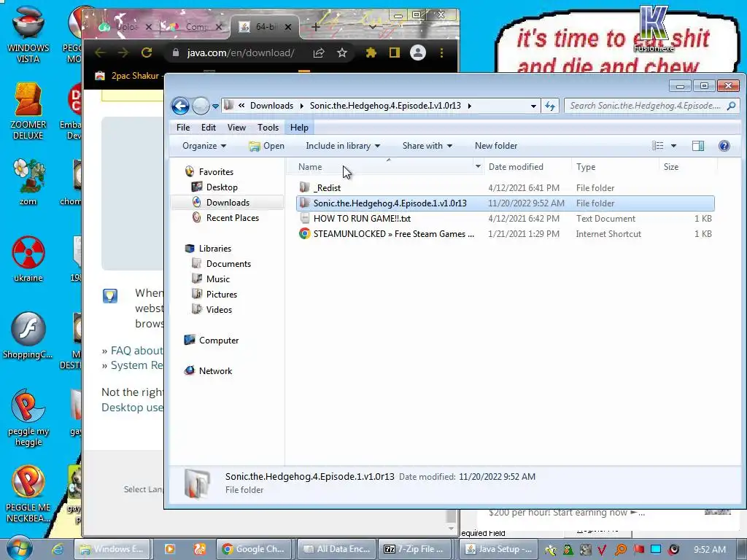Open the Help menu in Explorer
This screenshot has height=560, width=747.
tap(299, 127)
